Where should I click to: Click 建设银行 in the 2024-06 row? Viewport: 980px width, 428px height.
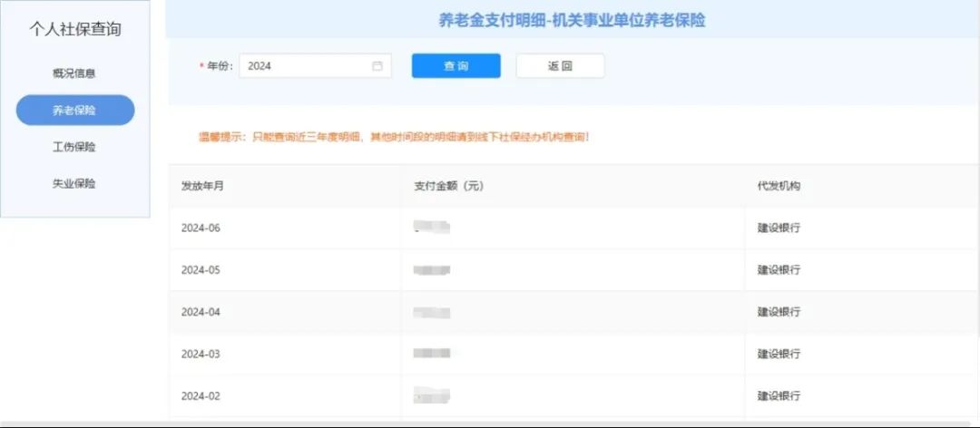[x=779, y=228]
